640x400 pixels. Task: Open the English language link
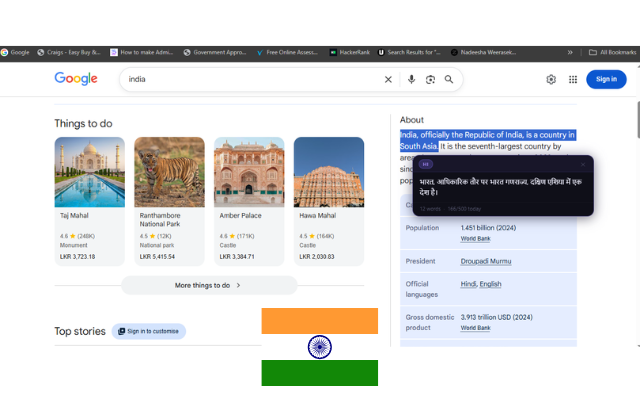pyautogui.click(x=490, y=284)
